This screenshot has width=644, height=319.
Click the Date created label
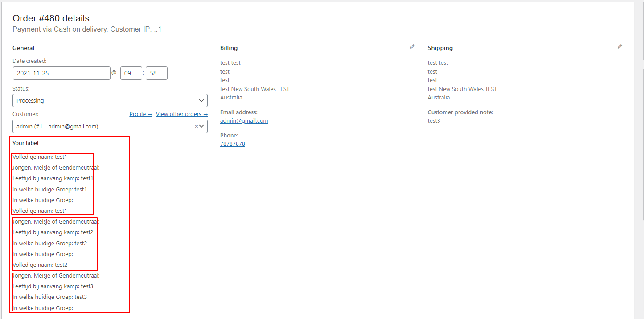(x=29, y=61)
